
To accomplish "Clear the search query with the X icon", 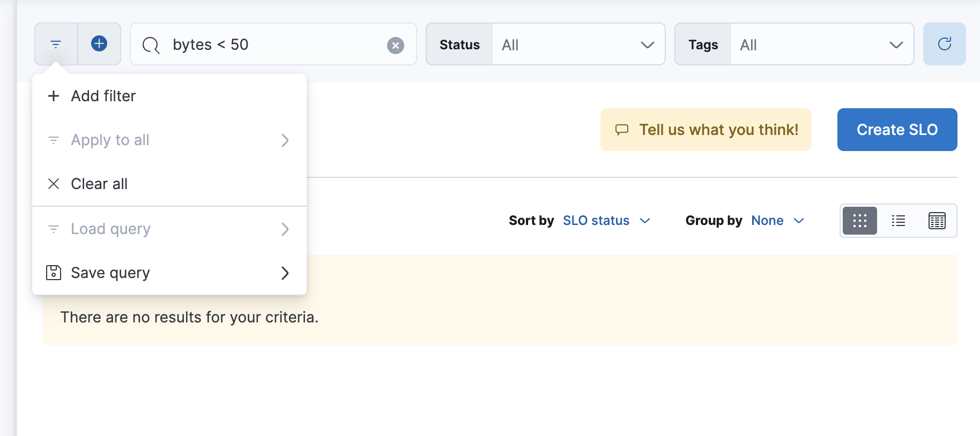I will coord(396,46).
